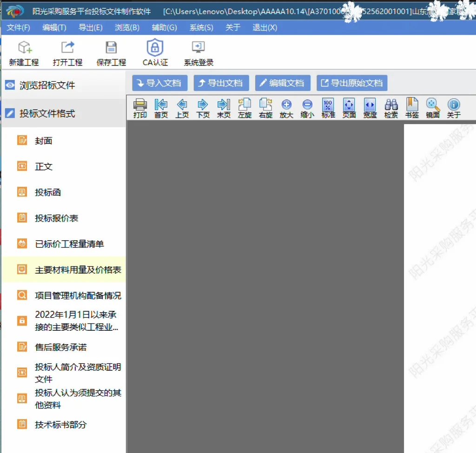Zoom in using the 放大 icon
476x453 pixels.
tap(286, 108)
